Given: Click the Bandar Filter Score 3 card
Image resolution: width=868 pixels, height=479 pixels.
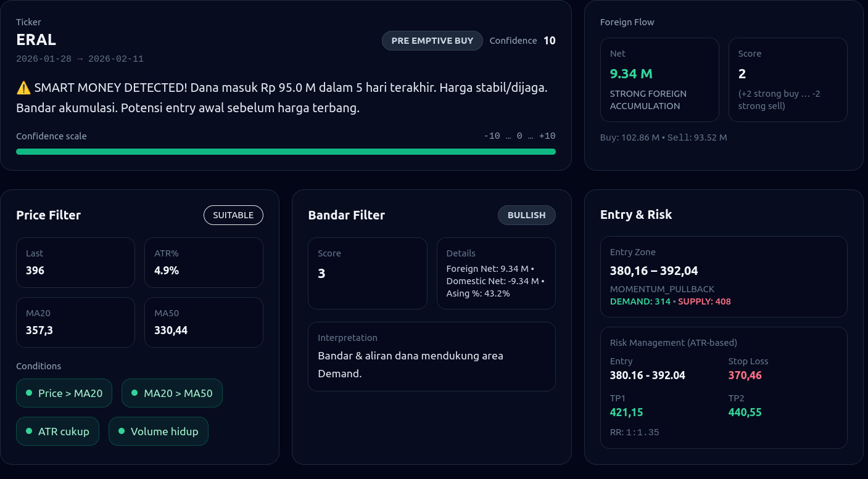Looking at the screenshot, I should 367,273.
